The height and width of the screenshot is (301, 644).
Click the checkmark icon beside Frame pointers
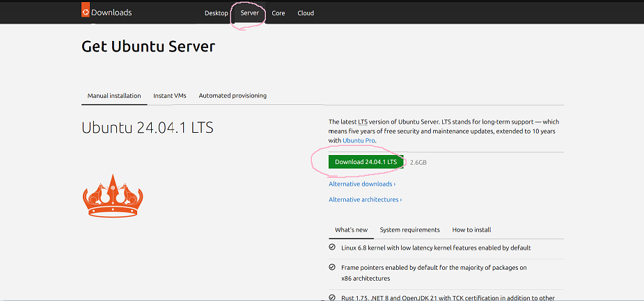click(x=332, y=267)
